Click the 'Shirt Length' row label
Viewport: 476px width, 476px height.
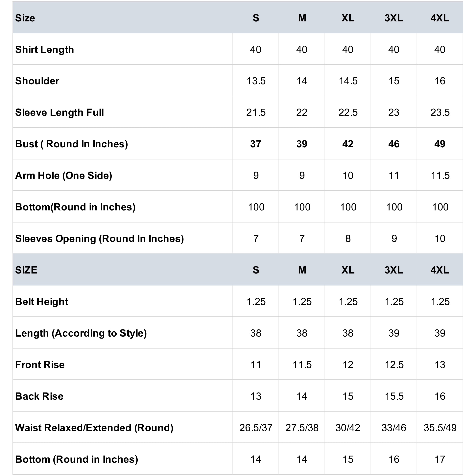tap(45, 50)
